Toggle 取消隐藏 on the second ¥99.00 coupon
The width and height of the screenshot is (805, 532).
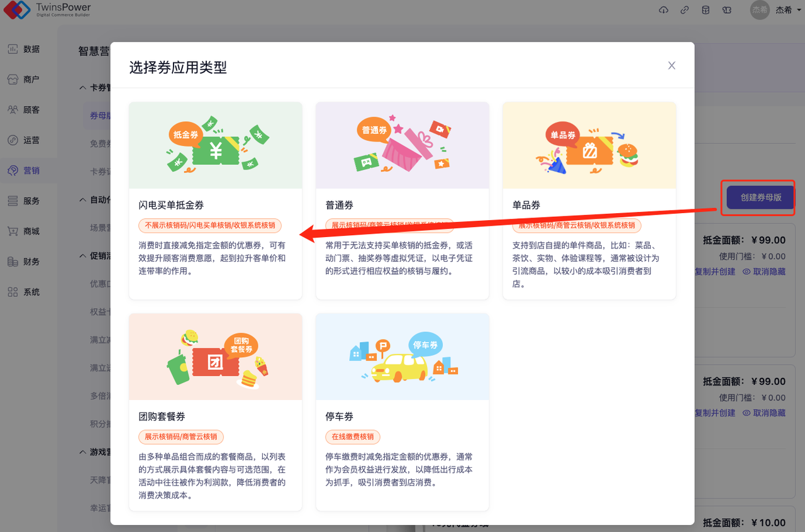[x=769, y=413]
